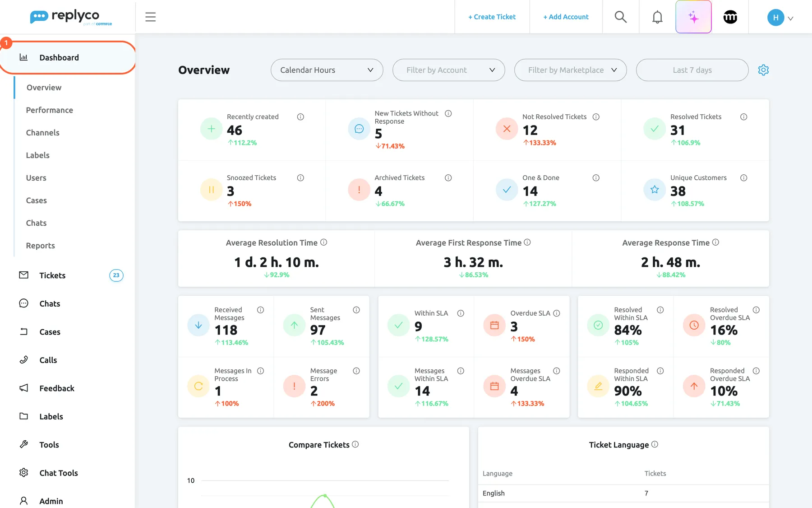The height and width of the screenshot is (508, 812).
Task: Click the Replyco logo
Action: (71, 17)
